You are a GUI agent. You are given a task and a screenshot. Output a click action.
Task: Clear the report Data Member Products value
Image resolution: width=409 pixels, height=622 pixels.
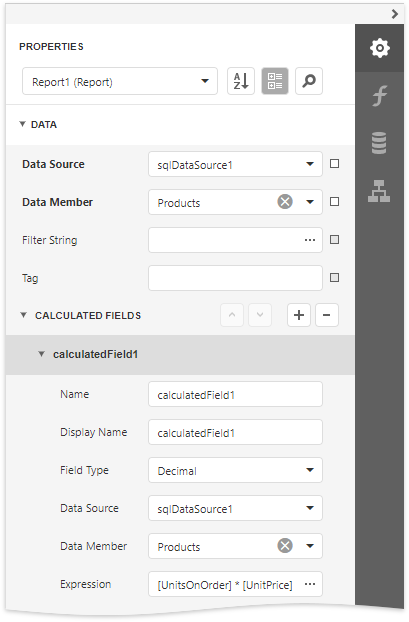pos(285,202)
